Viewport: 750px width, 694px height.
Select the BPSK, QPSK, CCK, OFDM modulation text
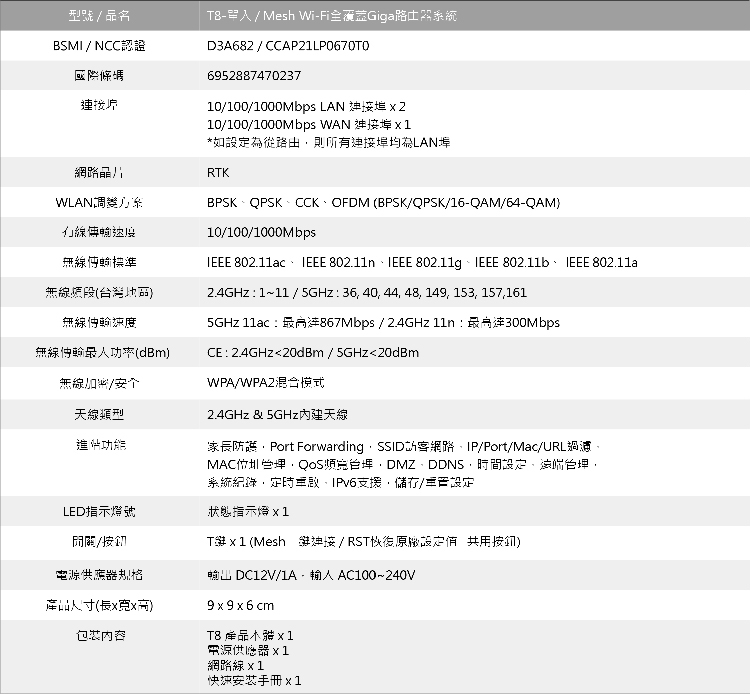tap(383, 203)
